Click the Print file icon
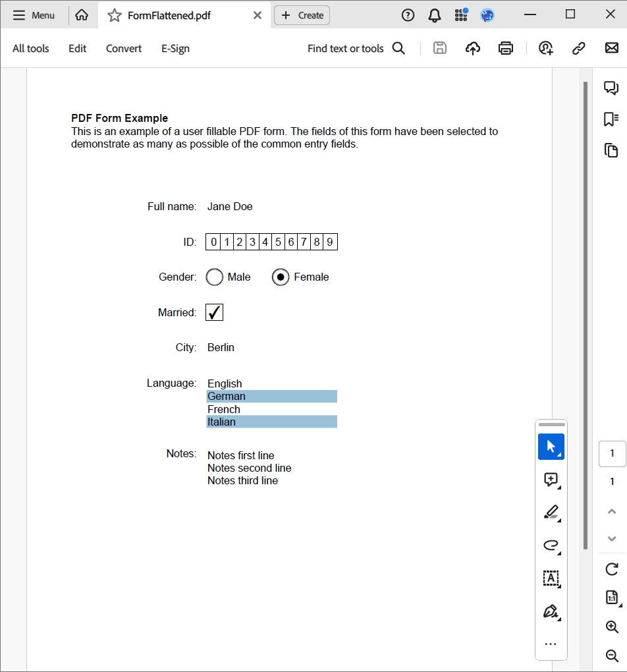 click(506, 48)
